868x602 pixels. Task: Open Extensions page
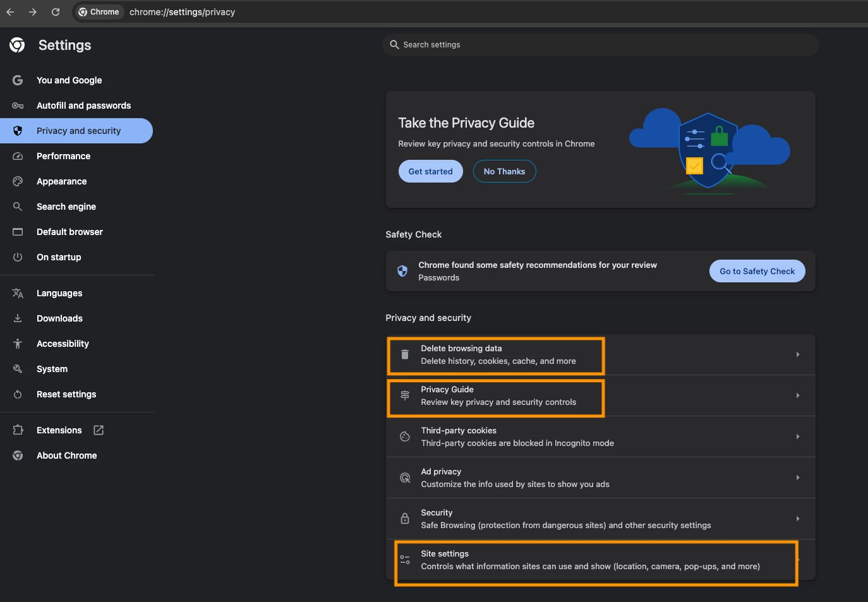[x=76, y=430]
